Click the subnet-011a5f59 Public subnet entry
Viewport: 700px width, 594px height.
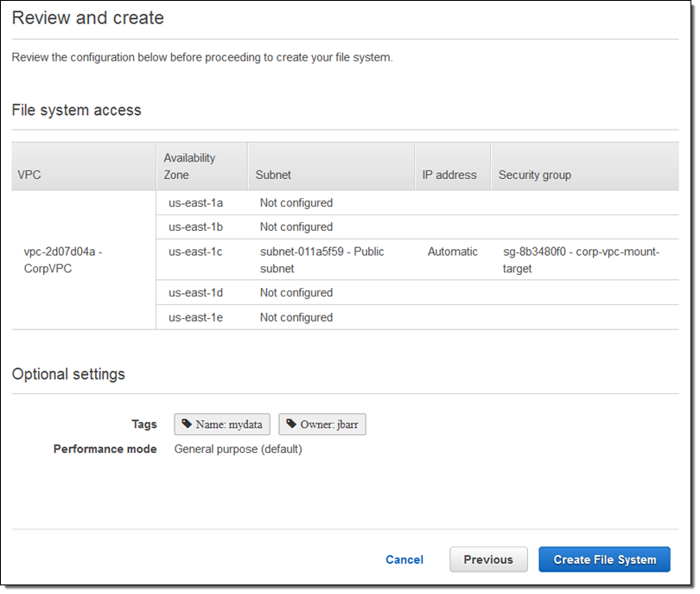[321, 260]
